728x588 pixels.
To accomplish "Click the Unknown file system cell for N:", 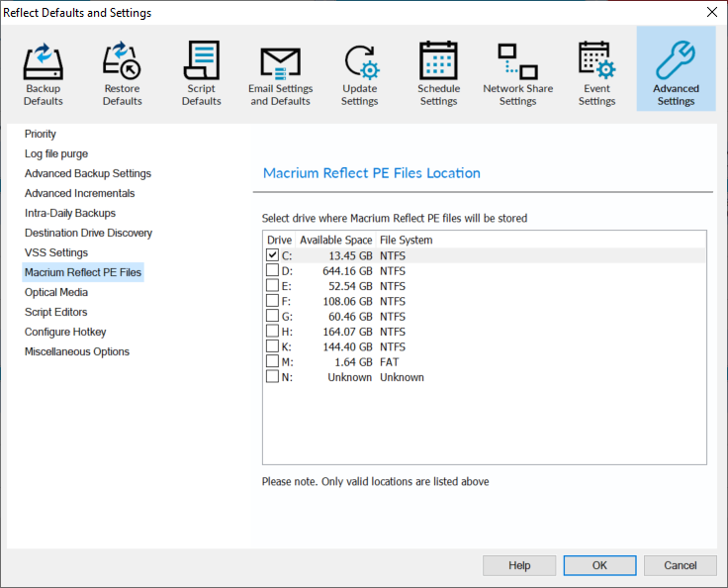I will [402, 377].
